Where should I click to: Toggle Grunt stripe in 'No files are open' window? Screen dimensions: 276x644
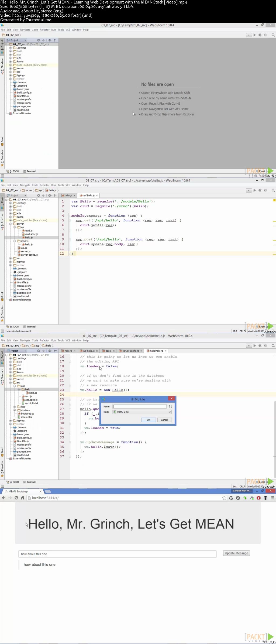click(2, 141)
